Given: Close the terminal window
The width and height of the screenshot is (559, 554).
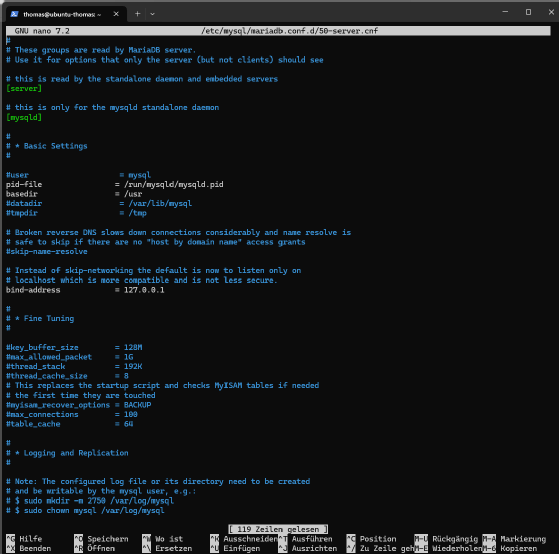Looking at the screenshot, I should (x=551, y=12).
